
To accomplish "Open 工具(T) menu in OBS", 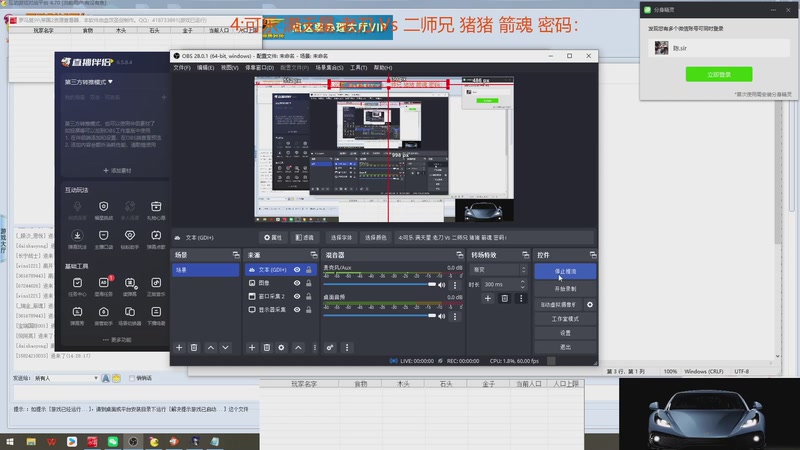I will (358, 67).
